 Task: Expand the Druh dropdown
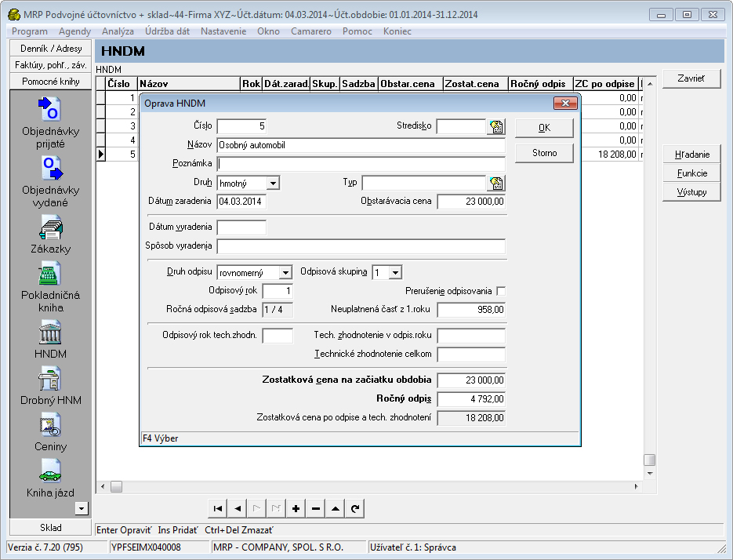274,183
